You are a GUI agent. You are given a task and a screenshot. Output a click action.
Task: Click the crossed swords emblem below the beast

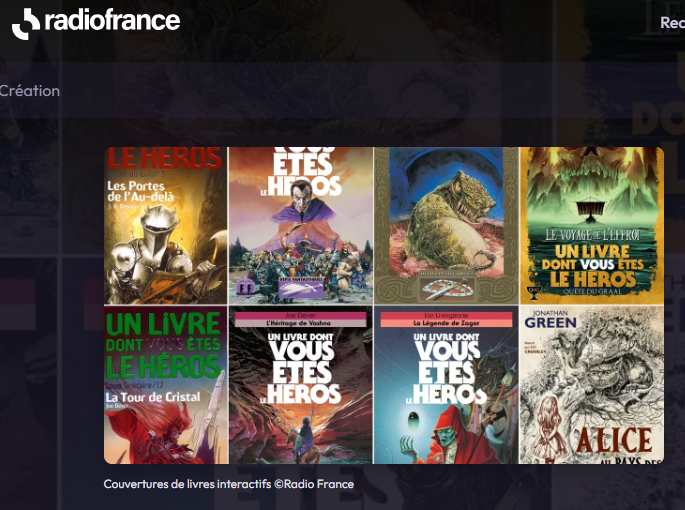[x=446, y=288]
